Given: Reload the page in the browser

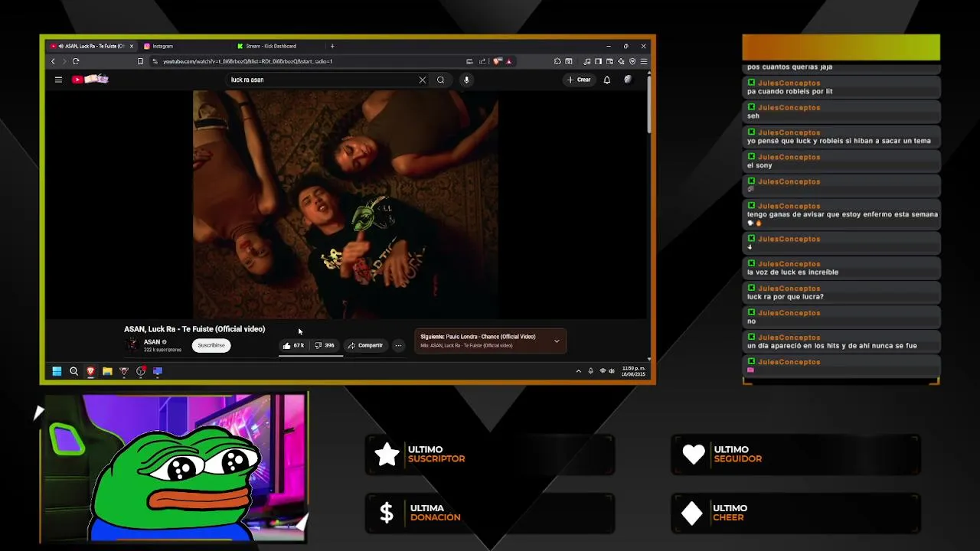Looking at the screenshot, I should [76, 61].
